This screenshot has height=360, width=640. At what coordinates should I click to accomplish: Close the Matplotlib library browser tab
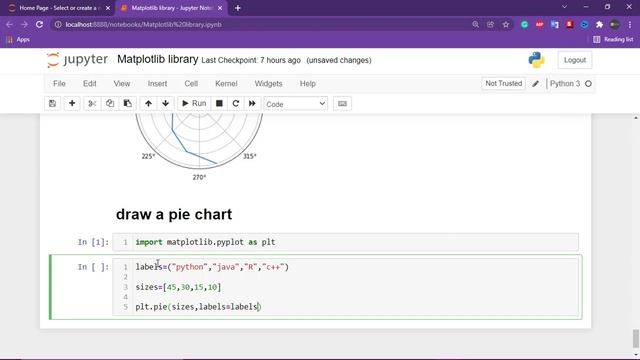click(220, 8)
